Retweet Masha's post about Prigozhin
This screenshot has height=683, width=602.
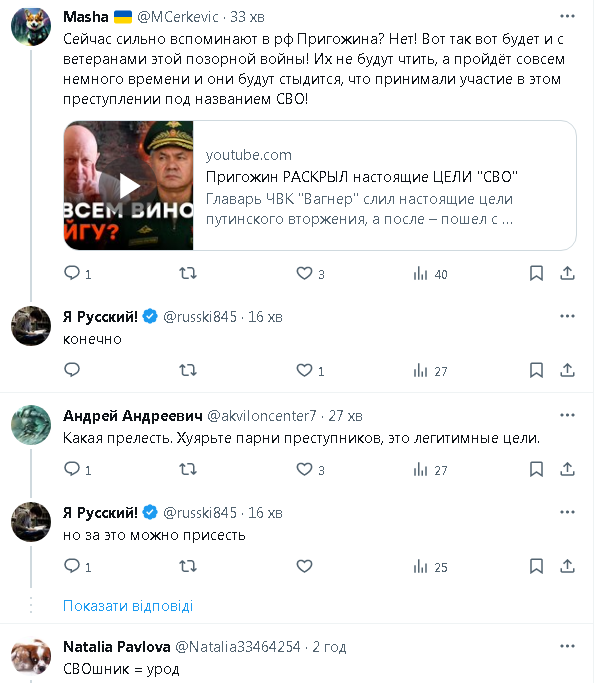point(187,273)
